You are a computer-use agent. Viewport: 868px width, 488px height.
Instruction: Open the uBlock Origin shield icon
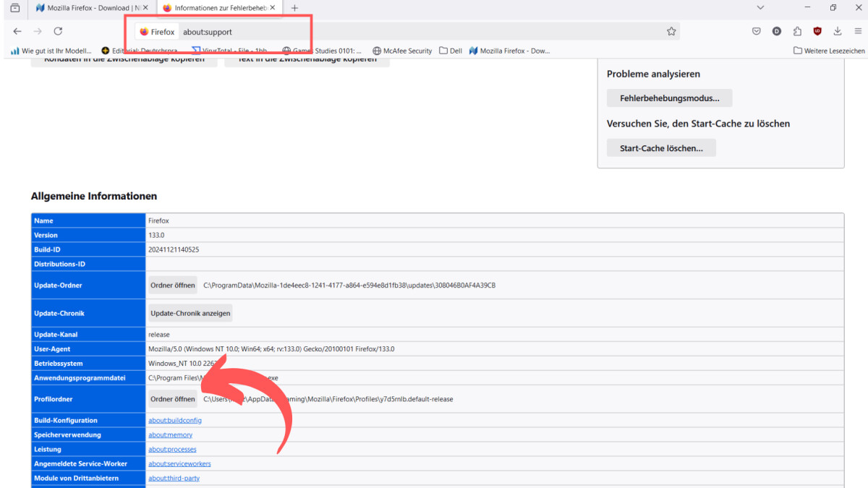[817, 31]
